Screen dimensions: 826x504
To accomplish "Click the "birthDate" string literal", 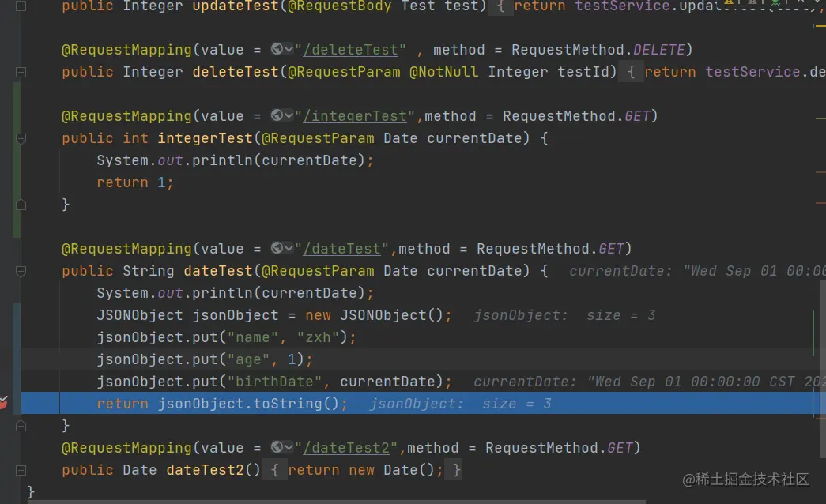I will tap(274, 382).
